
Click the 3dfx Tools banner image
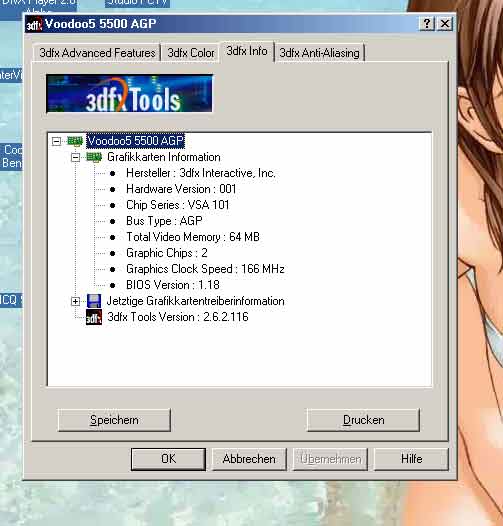point(130,93)
